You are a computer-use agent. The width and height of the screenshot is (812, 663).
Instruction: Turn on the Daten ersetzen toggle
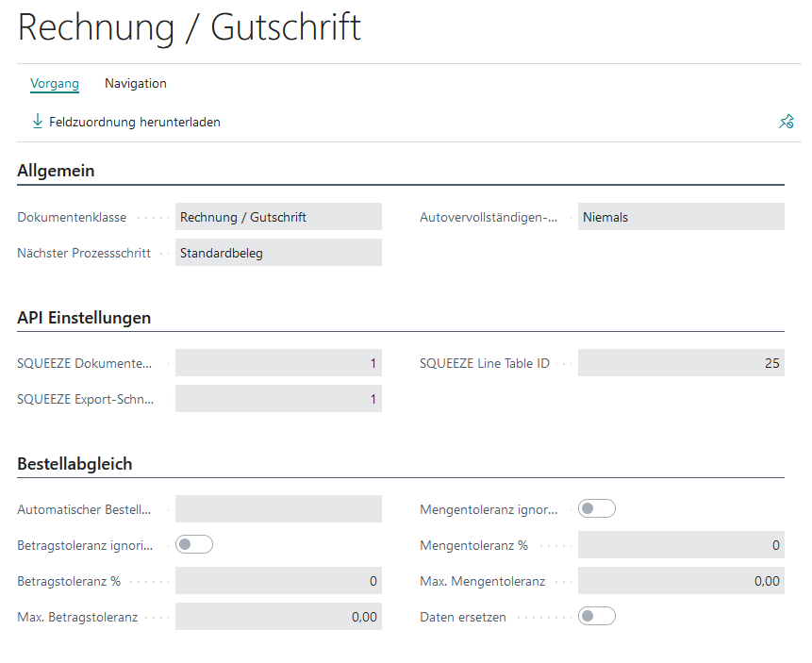pyautogui.click(x=596, y=617)
